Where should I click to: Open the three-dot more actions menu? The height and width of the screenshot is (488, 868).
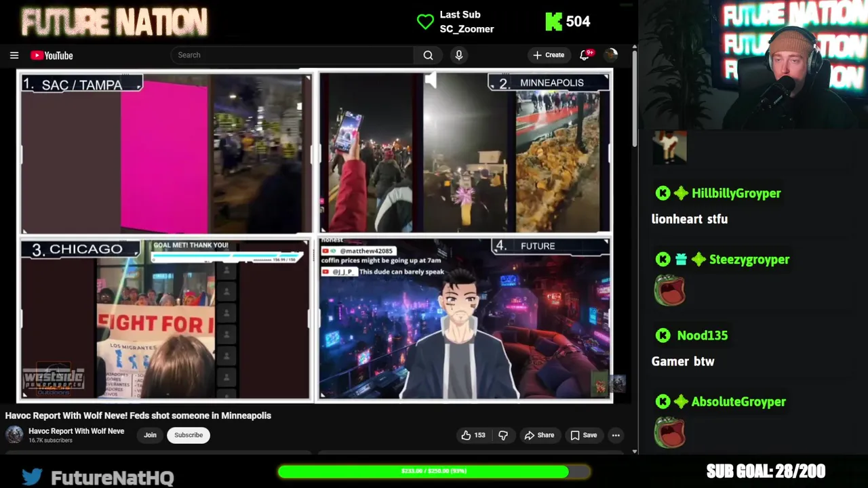616,435
